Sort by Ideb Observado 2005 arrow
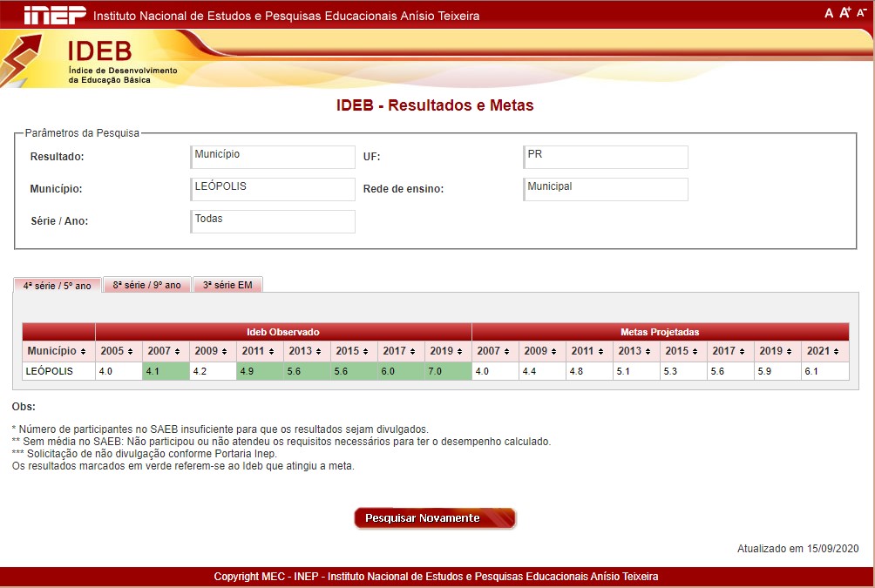 (130, 351)
